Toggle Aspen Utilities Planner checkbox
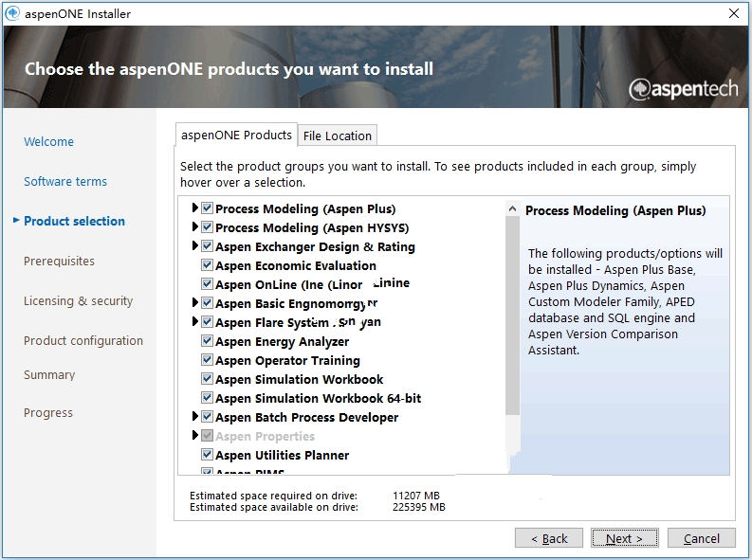752x560 pixels. pyautogui.click(x=207, y=455)
